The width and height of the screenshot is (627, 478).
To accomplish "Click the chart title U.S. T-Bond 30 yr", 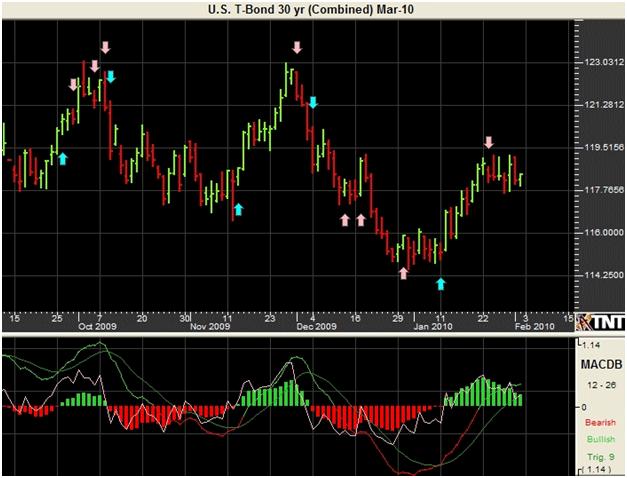I will (311, 9).
